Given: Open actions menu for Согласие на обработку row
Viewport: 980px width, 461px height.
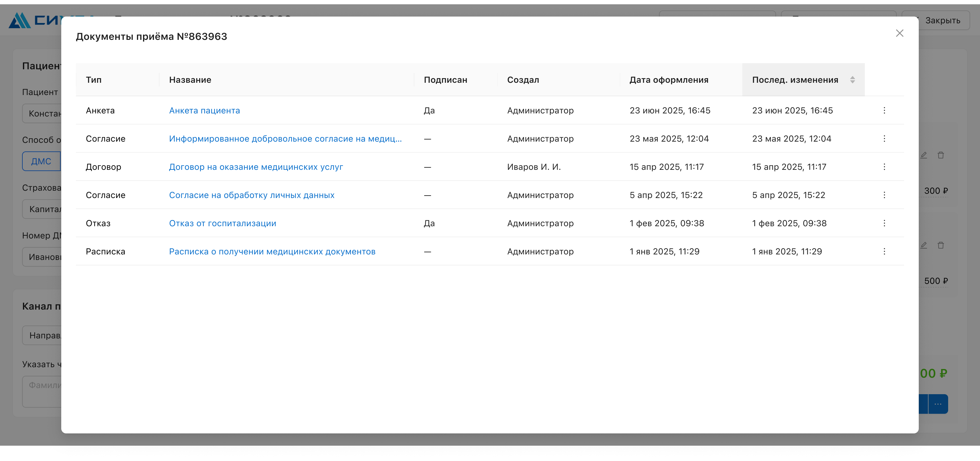Looking at the screenshot, I should (884, 195).
